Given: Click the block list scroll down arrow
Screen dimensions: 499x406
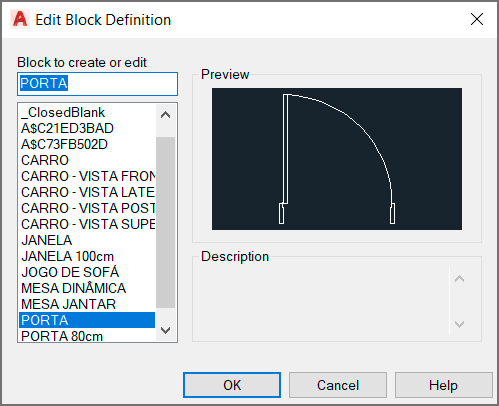Looking at the screenshot, I should tap(166, 330).
